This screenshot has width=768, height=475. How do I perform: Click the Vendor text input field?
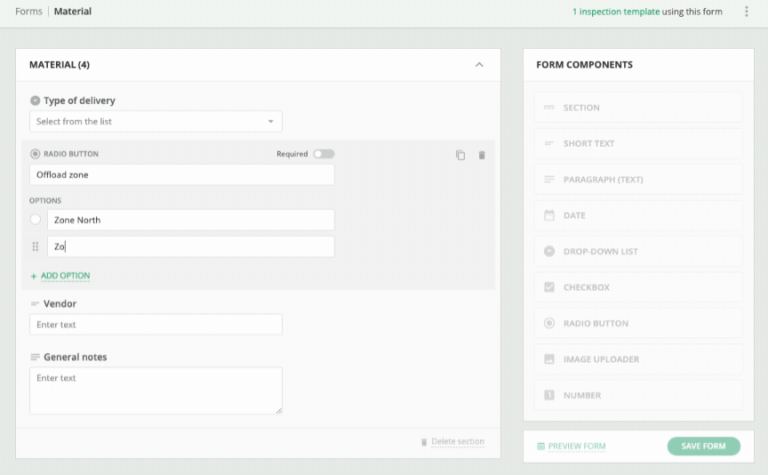[x=155, y=324]
